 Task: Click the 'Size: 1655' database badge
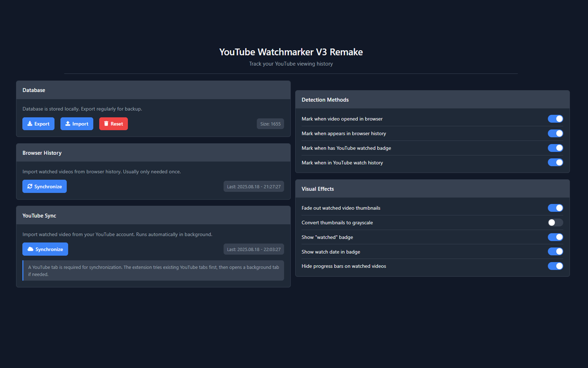pos(270,124)
